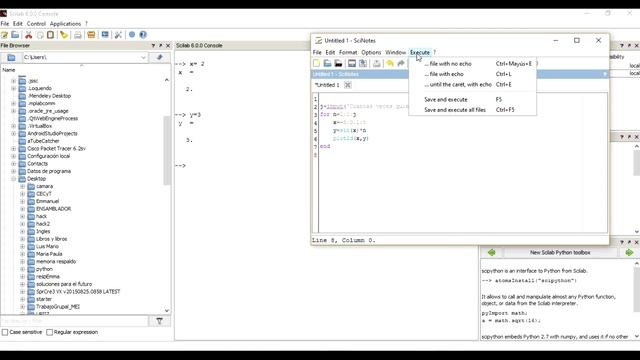
Task: Open the File Browser path dropdown
Action: [143, 58]
